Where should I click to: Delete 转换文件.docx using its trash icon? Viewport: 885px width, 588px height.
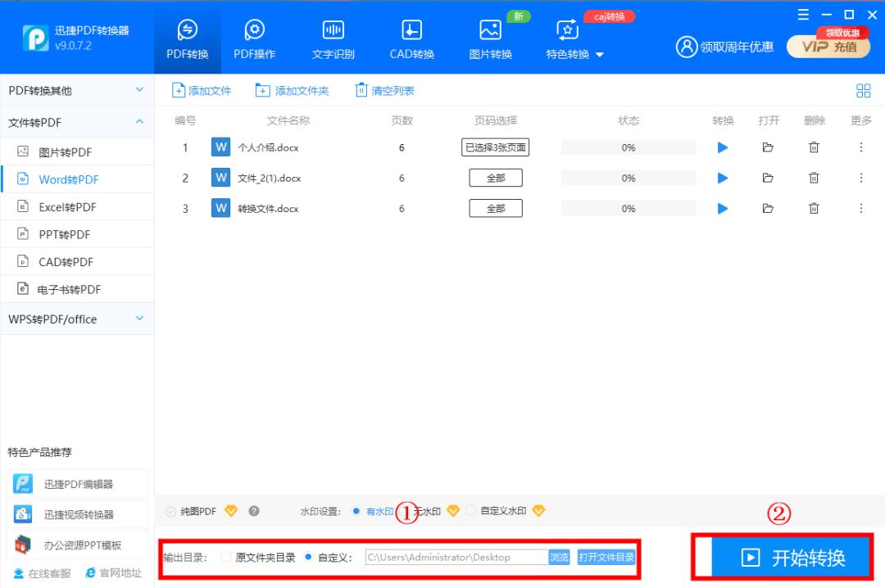[x=814, y=208]
